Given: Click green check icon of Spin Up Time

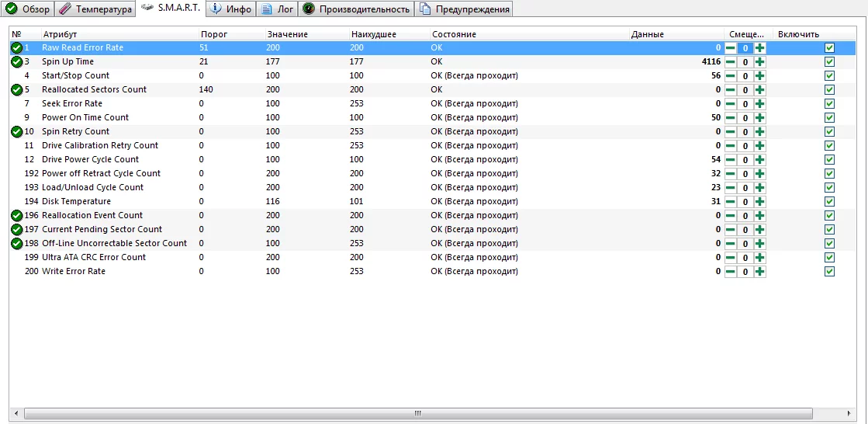Looking at the screenshot, I should pos(16,61).
